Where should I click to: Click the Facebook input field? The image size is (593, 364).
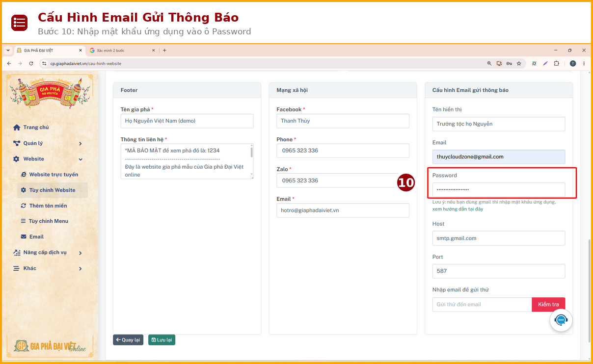343,121
